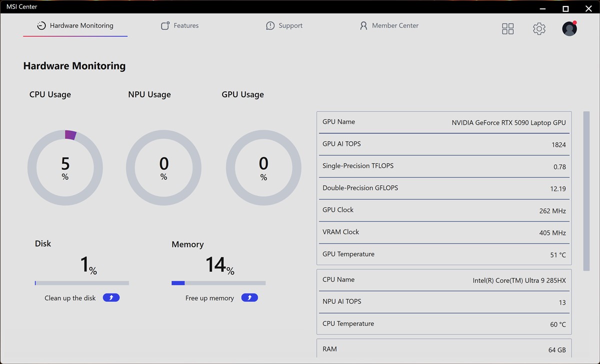Go to the Member Center tab
This screenshot has height=364, width=600.
coord(395,25)
